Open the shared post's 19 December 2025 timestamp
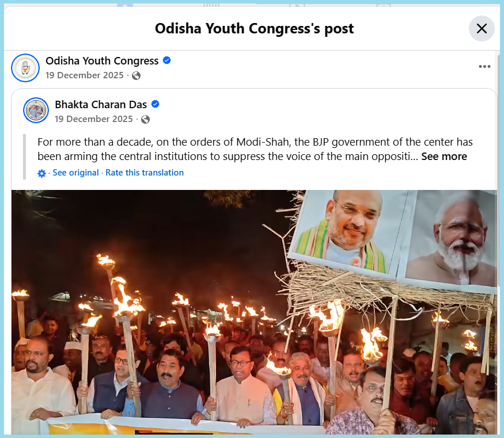The width and height of the screenshot is (504, 438). (93, 119)
